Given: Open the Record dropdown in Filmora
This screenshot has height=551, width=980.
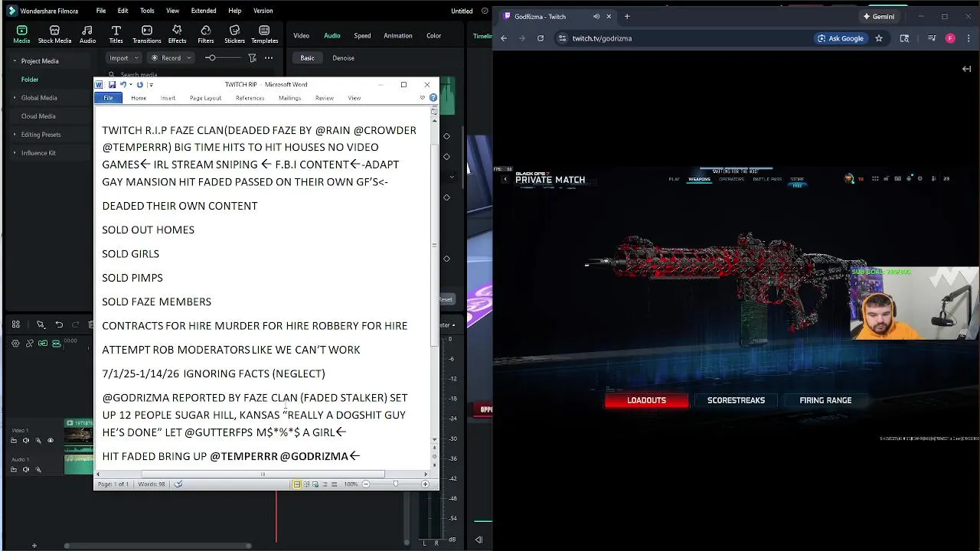Looking at the screenshot, I should pos(171,58).
